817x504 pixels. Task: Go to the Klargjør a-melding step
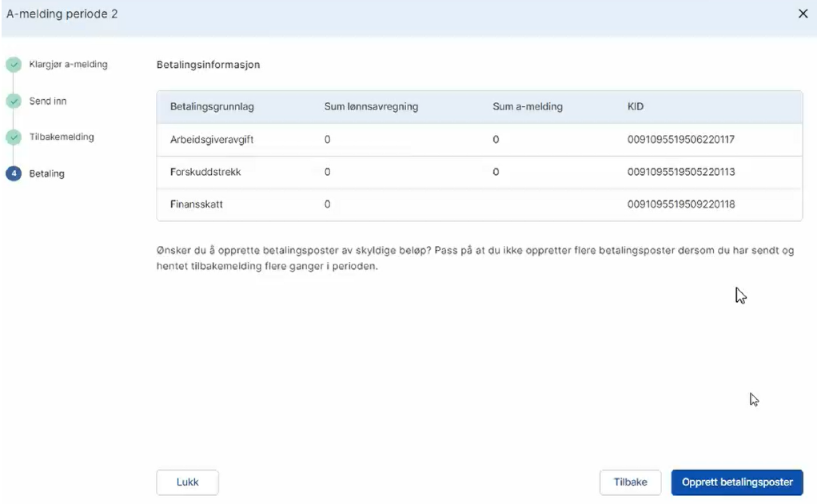68,65
